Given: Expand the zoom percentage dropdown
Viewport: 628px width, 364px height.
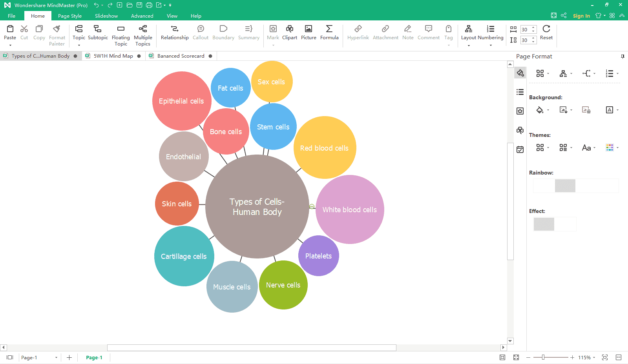Looking at the screenshot, I should tap(595, 357).
